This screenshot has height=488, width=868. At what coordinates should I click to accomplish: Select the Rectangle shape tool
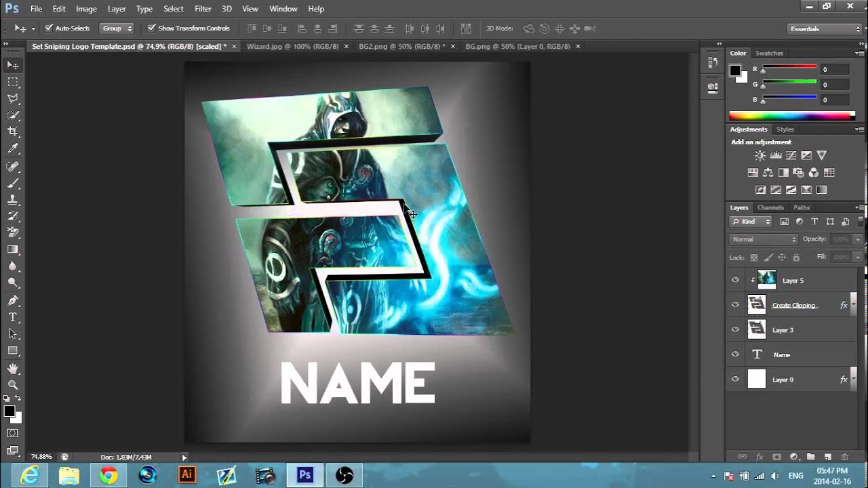13,350
